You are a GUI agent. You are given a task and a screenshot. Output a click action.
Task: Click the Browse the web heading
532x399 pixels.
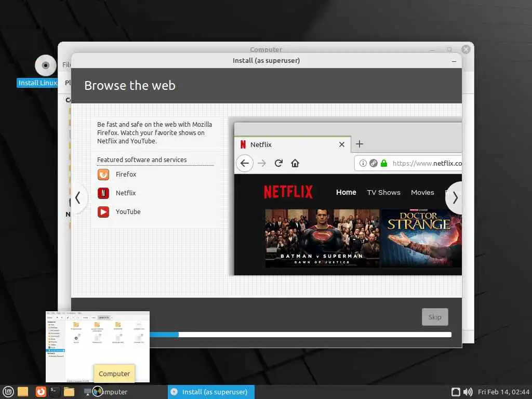tap(130, 86)
